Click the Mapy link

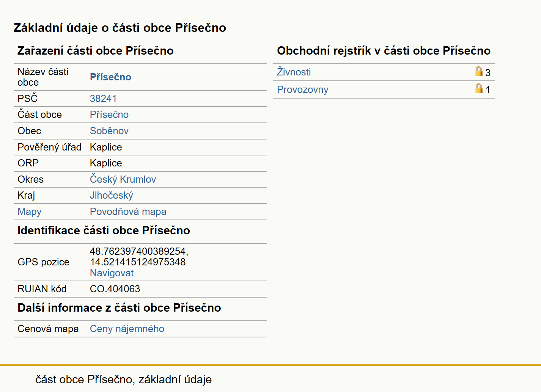pos(30,212)
